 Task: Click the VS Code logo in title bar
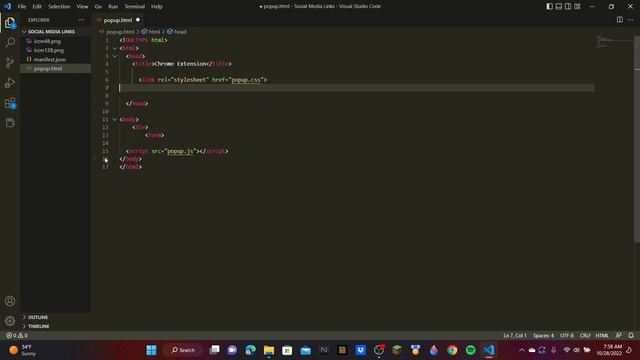[7, 6]
